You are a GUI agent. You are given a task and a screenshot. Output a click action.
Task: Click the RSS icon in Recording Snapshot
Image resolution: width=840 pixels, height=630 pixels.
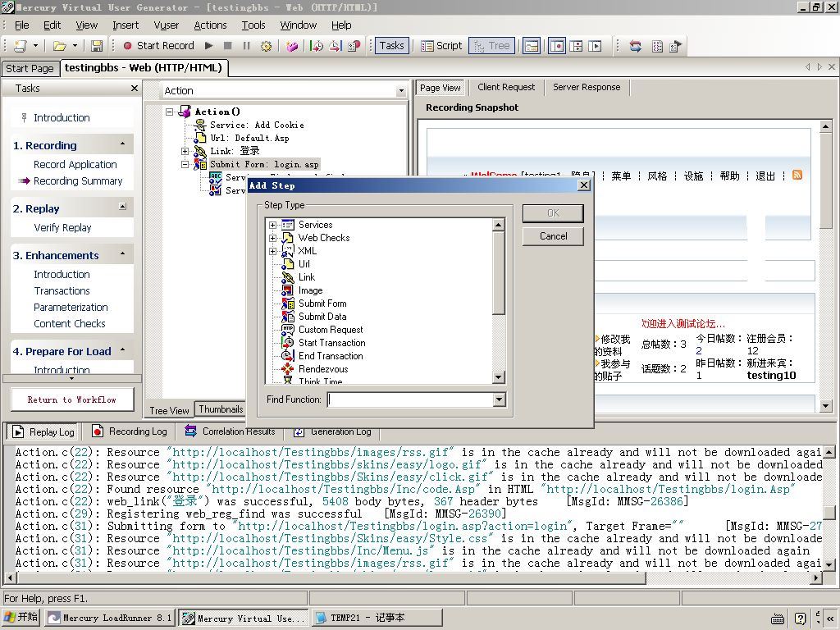tap(797, 175)
